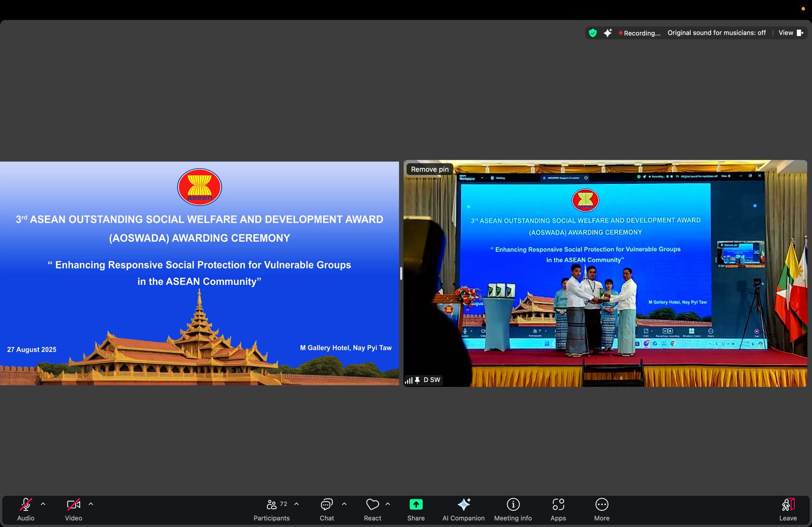Click the green encryption shield icon
812x527 pixels.
pos(593,33)
